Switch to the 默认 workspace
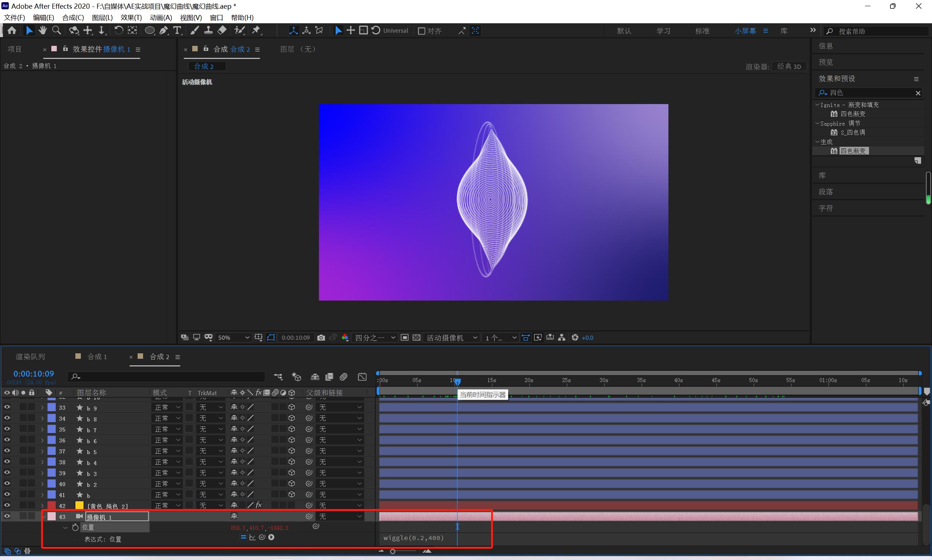The image size is (932, 560). click(624, 31)
